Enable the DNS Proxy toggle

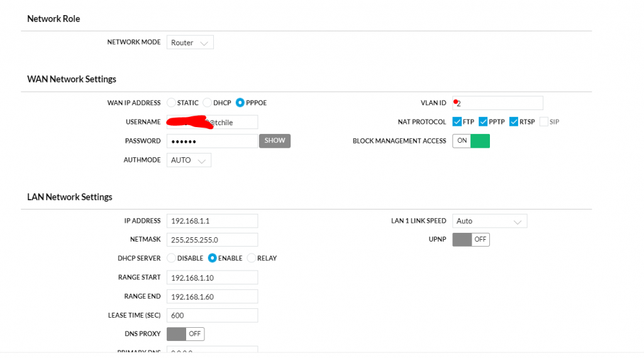tap(186, 334)
